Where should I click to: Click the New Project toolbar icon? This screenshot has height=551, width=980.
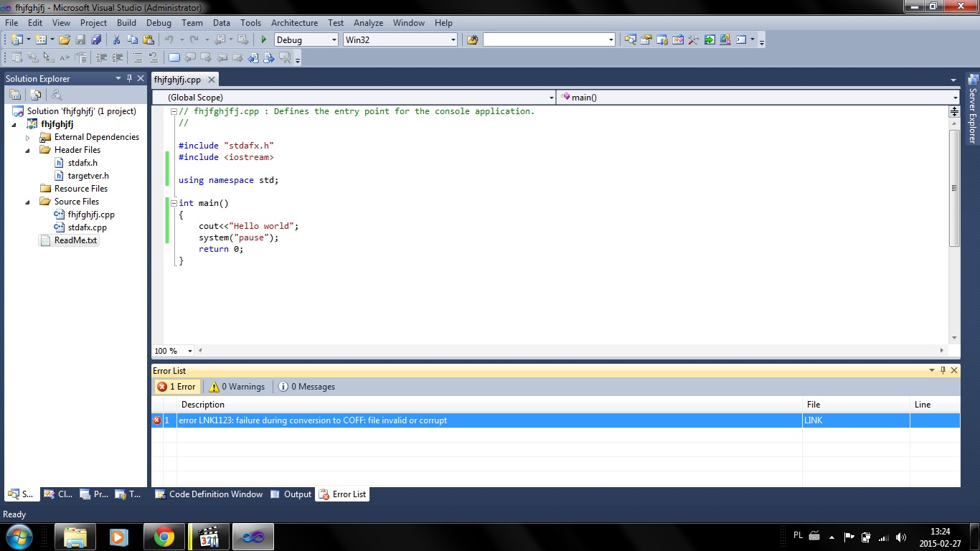pyautogui.click(x=17, y=39)
